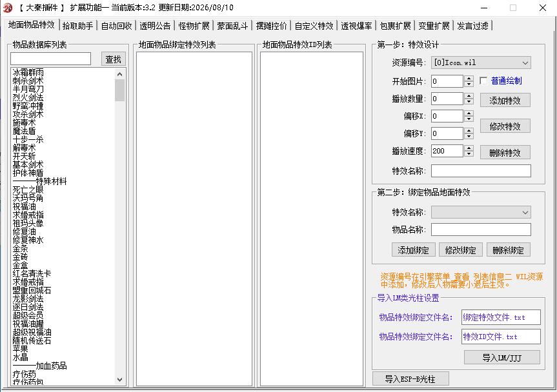Select 水晶 in the item list
The image size is (557, 392).
point(20,357)
